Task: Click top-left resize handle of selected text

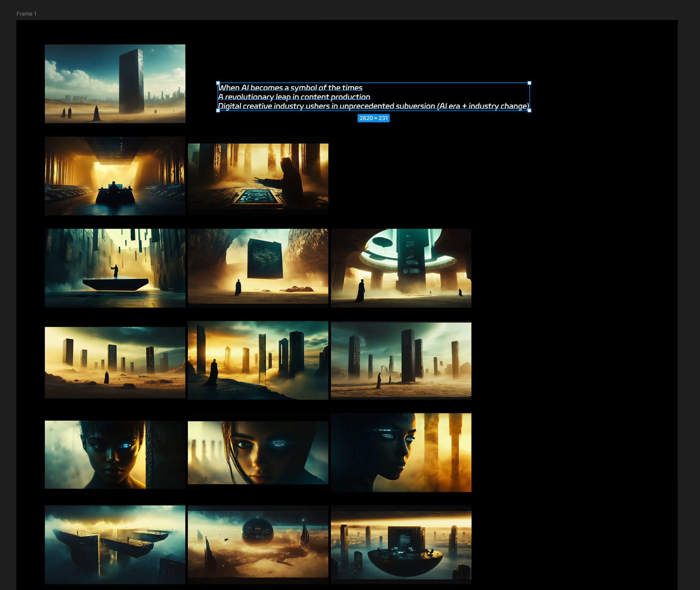Action: pos(218,83)
